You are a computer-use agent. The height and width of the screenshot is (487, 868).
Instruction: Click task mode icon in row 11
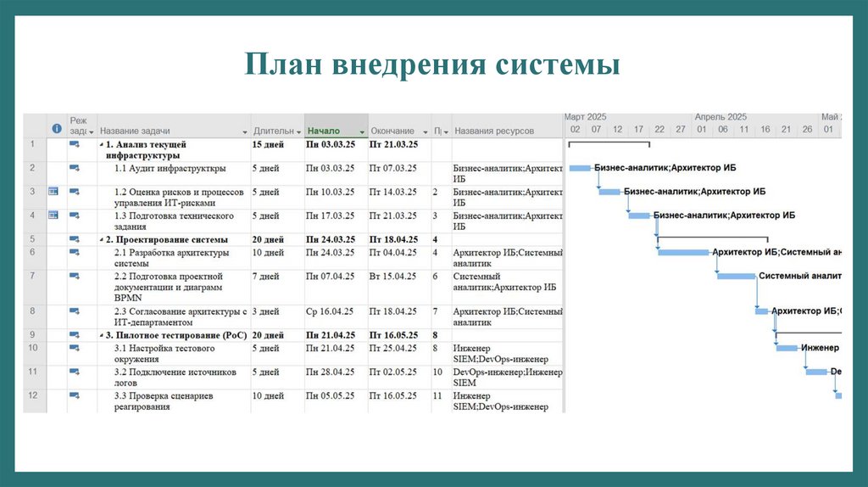(75, 372)
